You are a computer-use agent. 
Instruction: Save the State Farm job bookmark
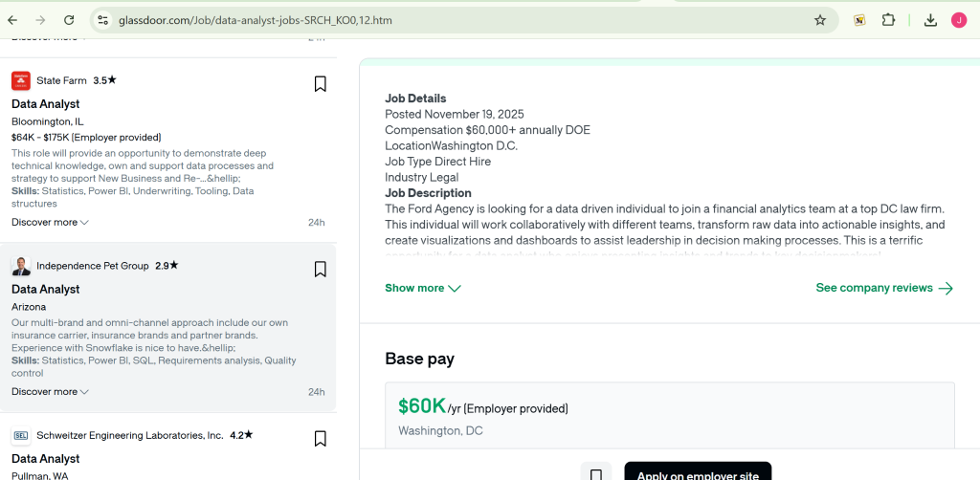pos(320,83)
